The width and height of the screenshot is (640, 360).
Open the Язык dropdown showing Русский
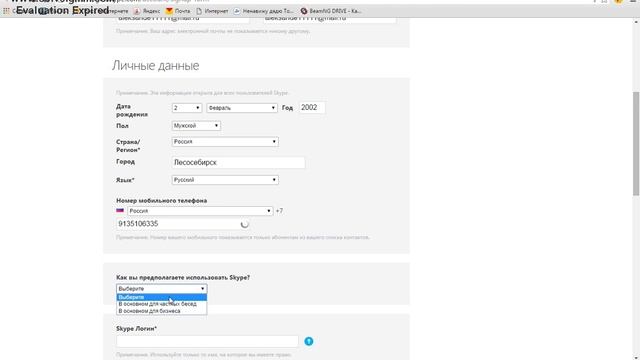[x=225, y=180]
